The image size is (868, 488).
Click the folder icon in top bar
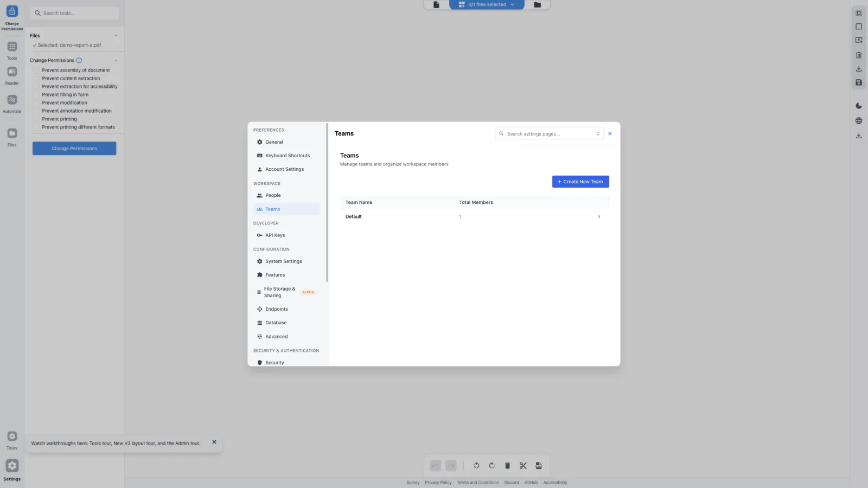point(537,5)
